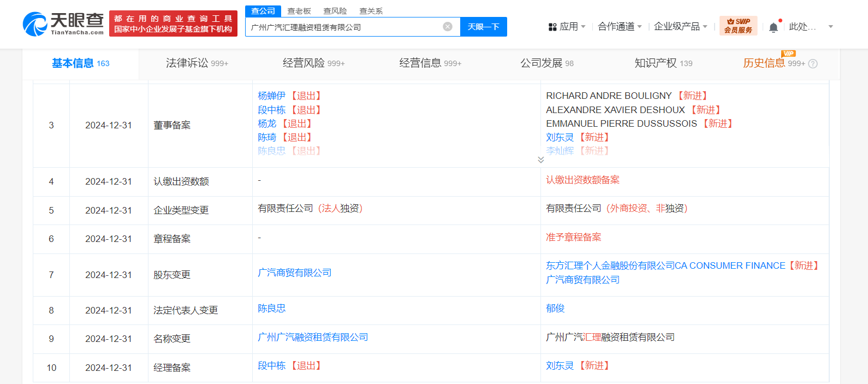Switch to the 查公司 search tab
Image resolution: width=868 pixels, height=384 pixels.
point(263,11)
